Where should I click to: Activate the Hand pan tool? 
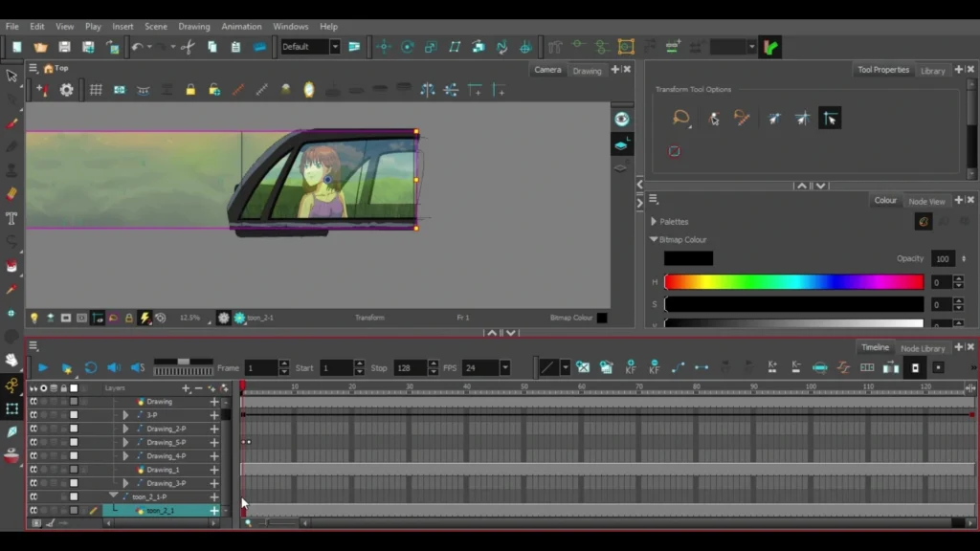pyautogui.click(x=11, y=361)
